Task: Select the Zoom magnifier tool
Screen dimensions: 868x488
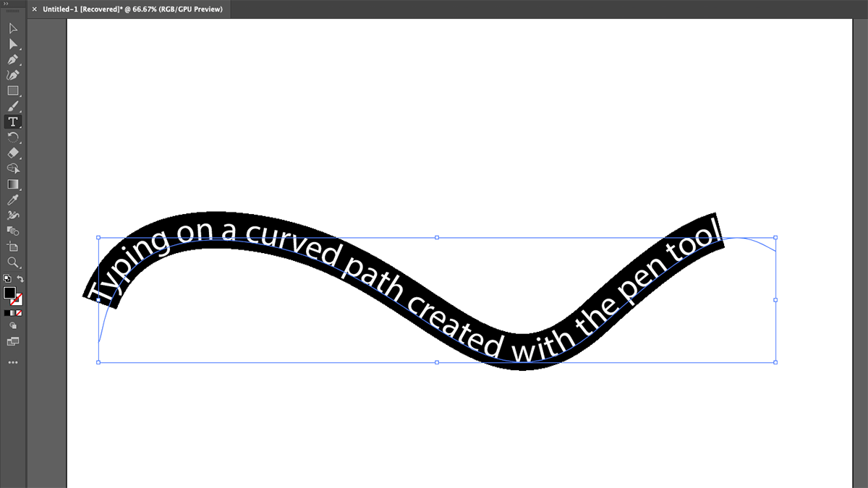Action: coord(13,262)
